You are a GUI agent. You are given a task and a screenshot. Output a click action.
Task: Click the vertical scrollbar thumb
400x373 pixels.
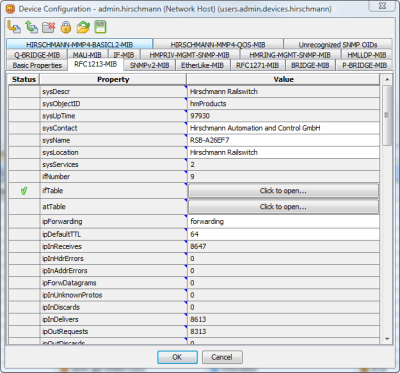387,115
